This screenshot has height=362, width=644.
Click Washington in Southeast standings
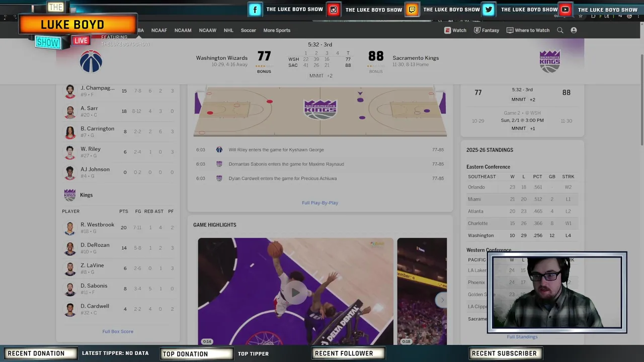[480, 235]
